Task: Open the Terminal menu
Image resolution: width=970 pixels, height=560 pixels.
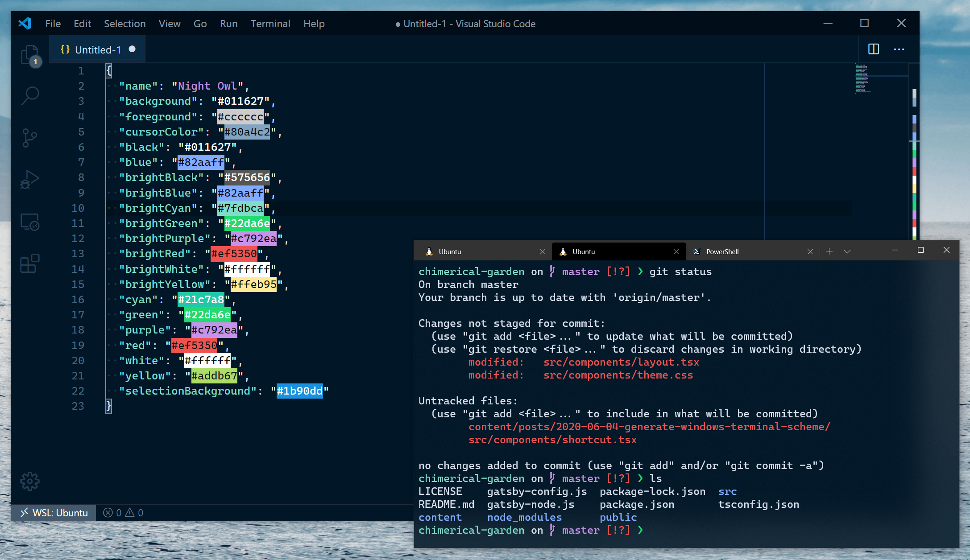Action: pyautogui.click(x=270, y=24)
